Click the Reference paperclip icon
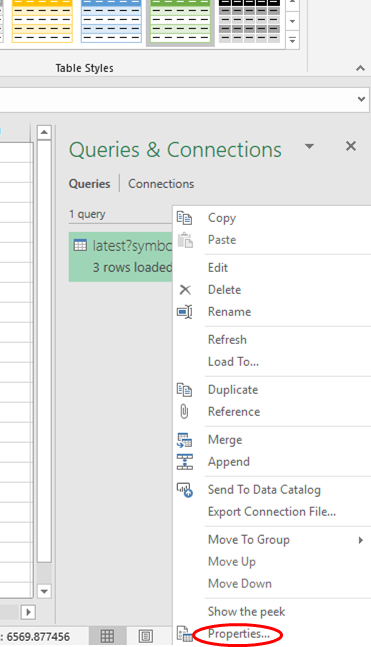Screen dimensions: 371x647 (x=184, y=411)
